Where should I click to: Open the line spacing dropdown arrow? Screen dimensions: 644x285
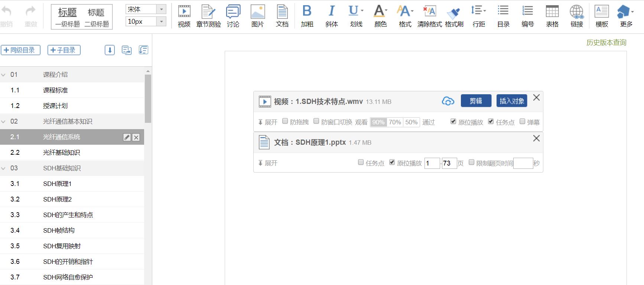pos(485,11)
